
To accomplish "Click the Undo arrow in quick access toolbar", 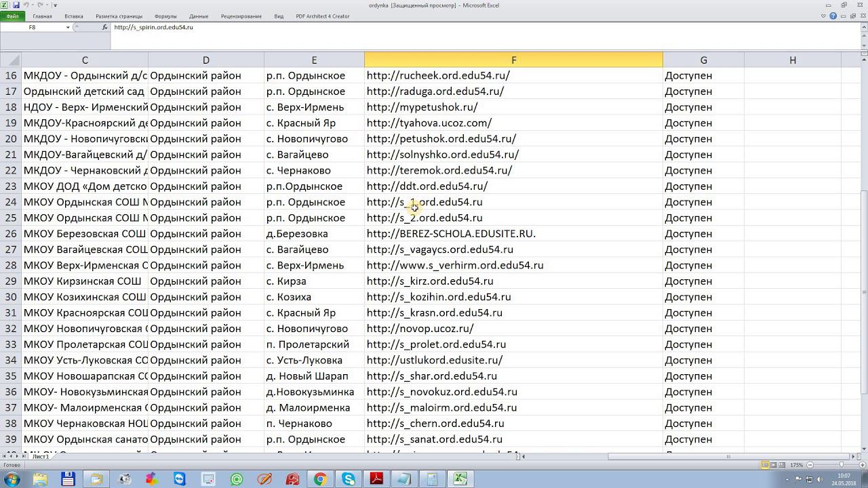I will [x=25, y=5].
